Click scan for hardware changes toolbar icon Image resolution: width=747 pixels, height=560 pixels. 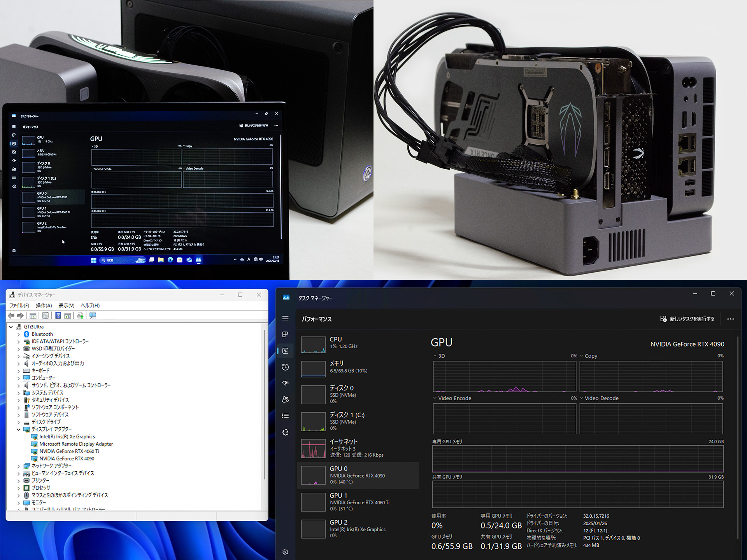coord(93,316)
